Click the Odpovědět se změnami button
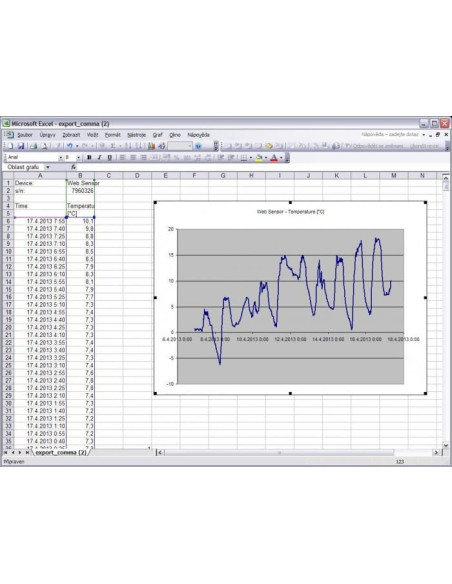The width and height of the screenshot is (452, 584). (x=379, y=146)
